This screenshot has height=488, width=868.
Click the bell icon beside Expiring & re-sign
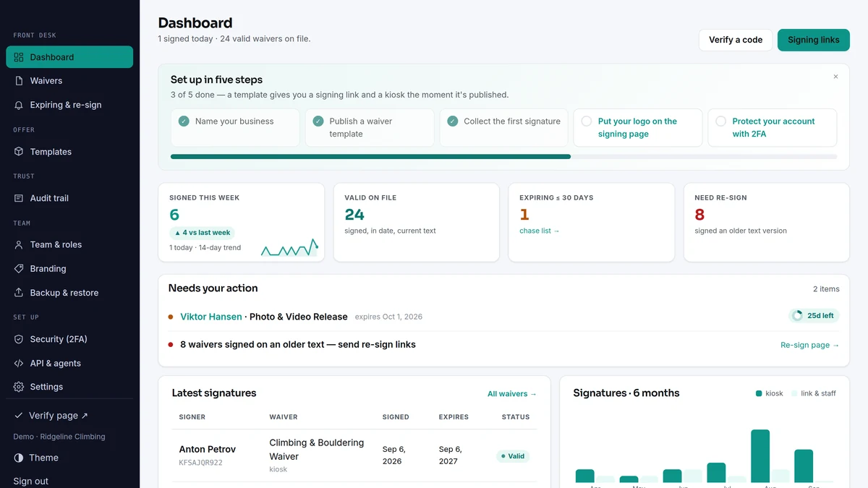(19, 105)
